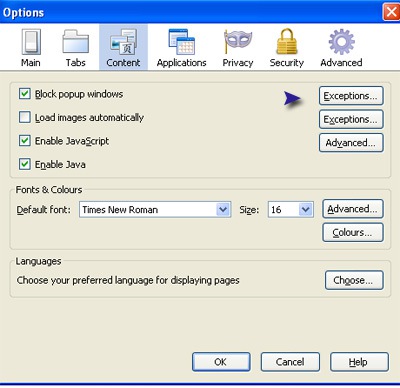Open the Colours dialog

click(353, 232)
